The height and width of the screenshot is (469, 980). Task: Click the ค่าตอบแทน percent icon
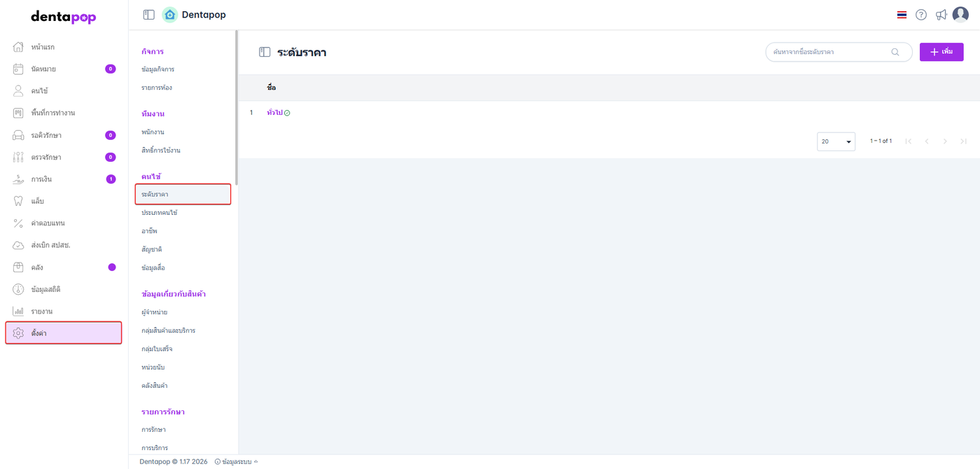(19, 223)
